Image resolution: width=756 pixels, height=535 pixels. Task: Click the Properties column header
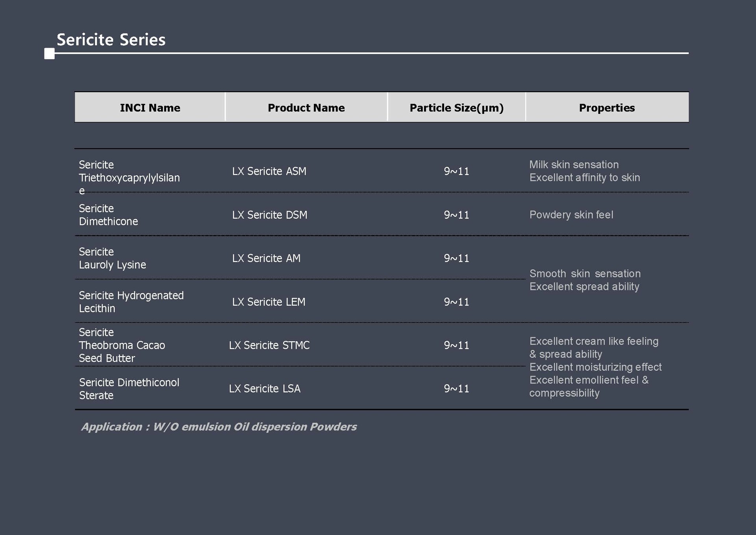click(607, 108)
